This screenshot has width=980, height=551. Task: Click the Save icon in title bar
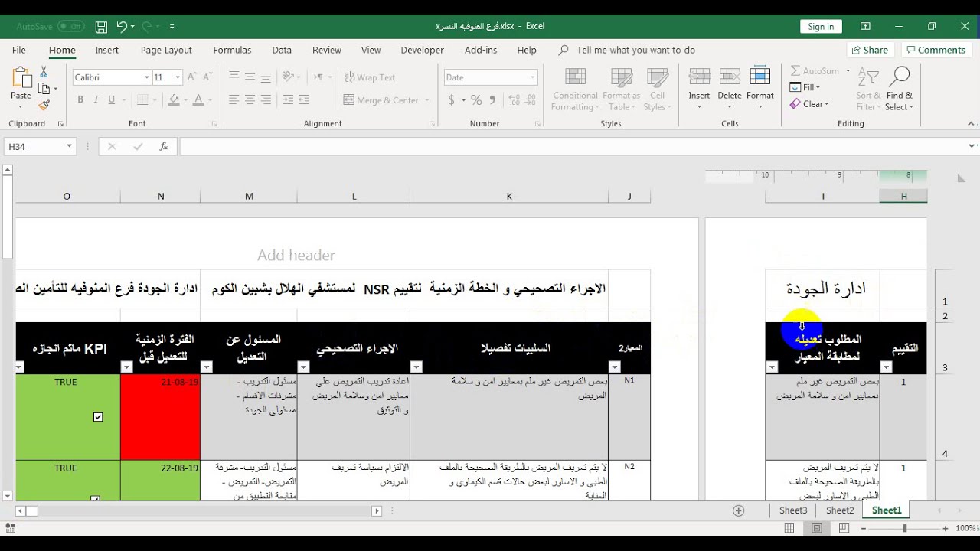click(101, 27)
